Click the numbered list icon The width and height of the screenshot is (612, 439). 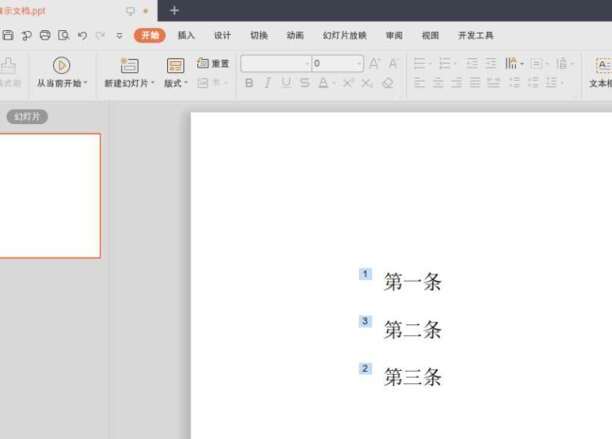[445, 63]
